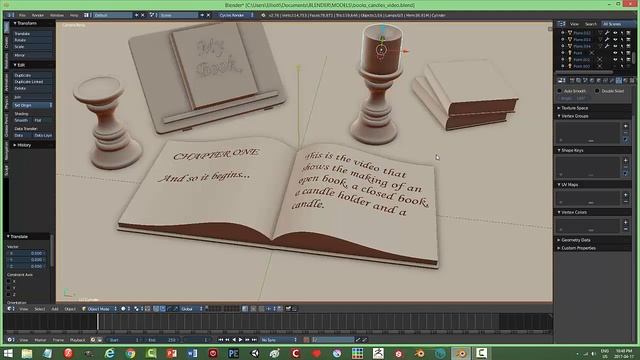Select the scale manipulator icon
The height and width of the screenshot is (360, 640).
176,309
